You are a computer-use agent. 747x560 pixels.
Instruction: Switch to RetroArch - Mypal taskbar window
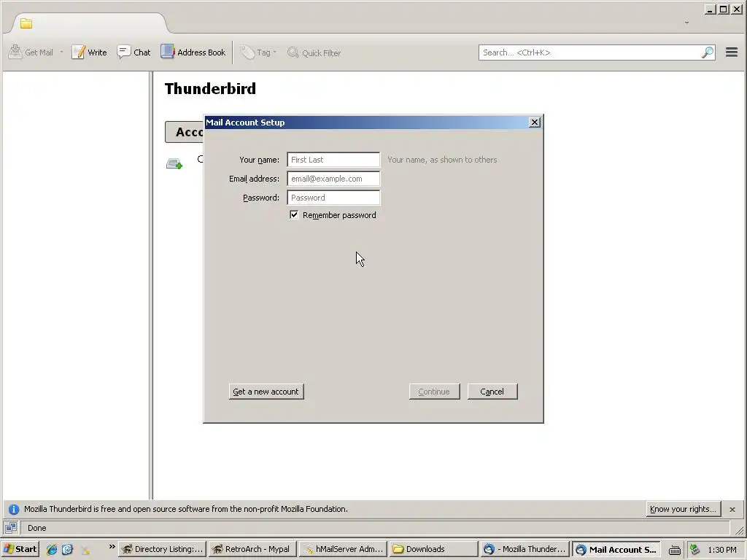click(252, 549)
